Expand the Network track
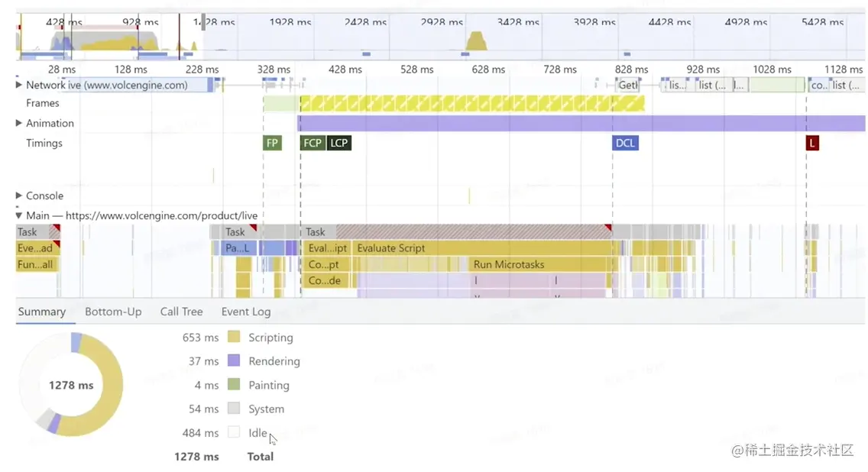868x472 pixels. (x=19, y=85)
